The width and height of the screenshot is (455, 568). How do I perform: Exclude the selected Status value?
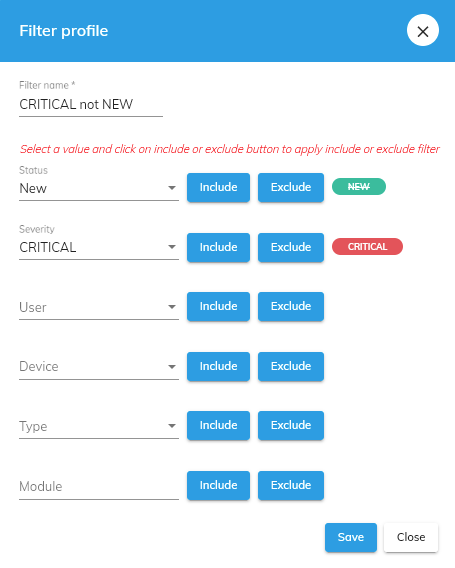pos(291,187)
